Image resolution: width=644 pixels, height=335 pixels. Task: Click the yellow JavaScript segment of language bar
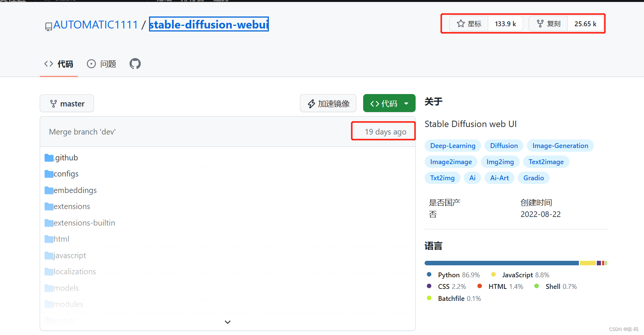coord(588,263)
